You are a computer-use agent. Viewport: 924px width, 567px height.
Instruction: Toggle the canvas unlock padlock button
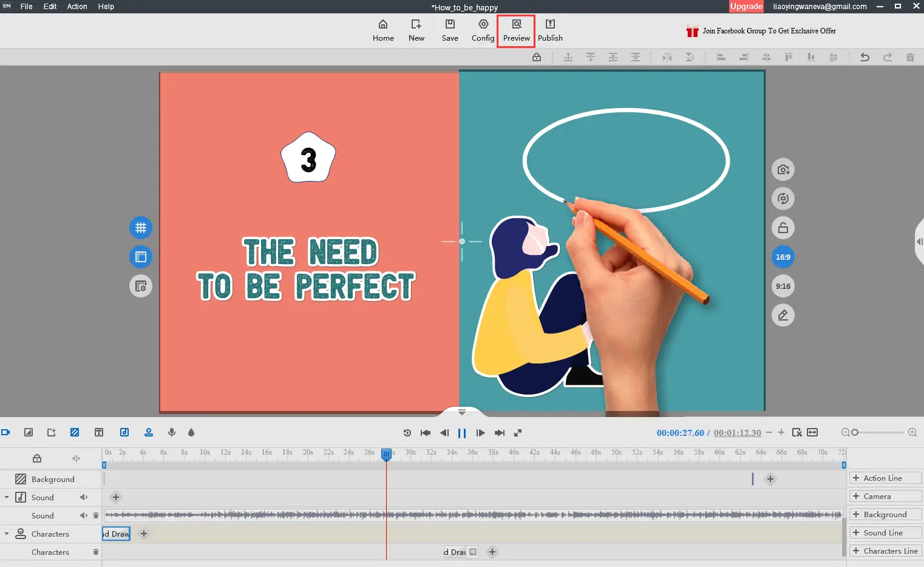point(783,228)
